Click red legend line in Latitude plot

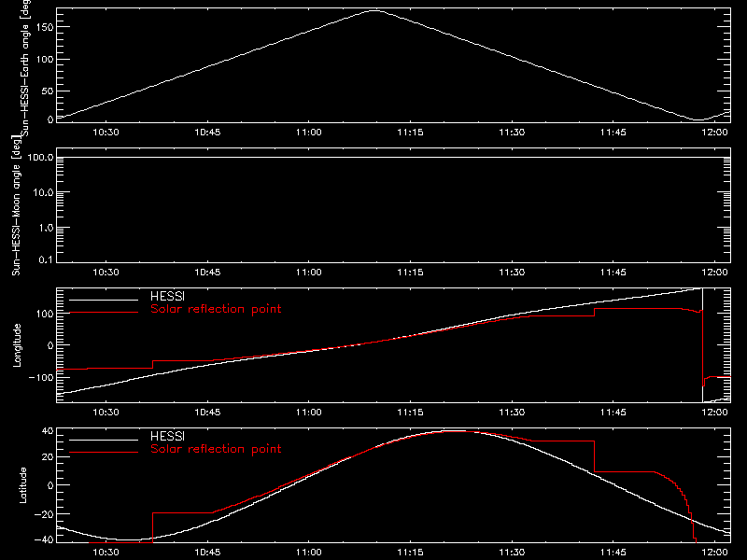click(104, 453)
